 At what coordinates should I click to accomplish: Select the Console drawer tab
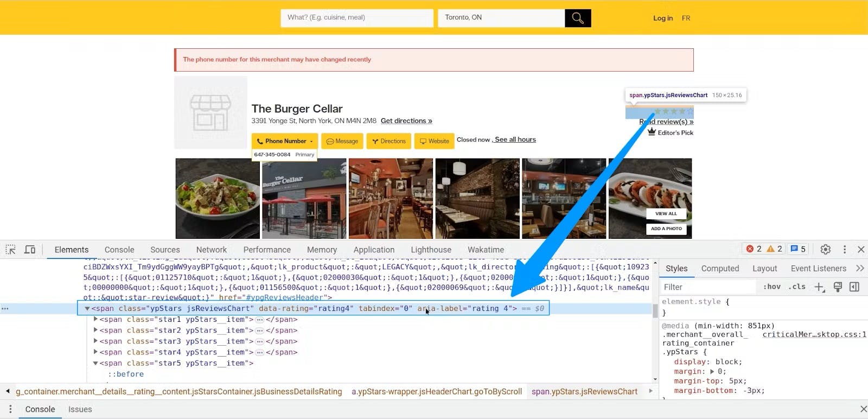pyautogui.click(x=40, y=409)
